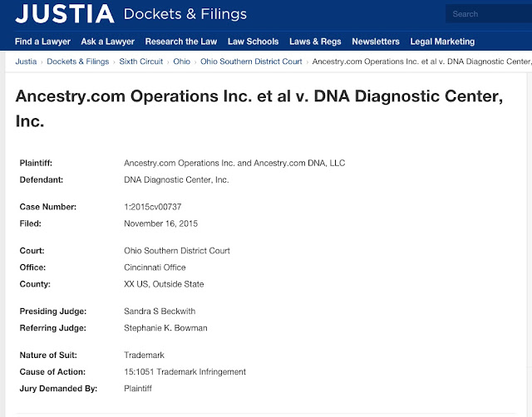This screenshot has width=532, height=417.
Task: Click presiding judge Sandra S Beckwith
Action: coord(160,312)
